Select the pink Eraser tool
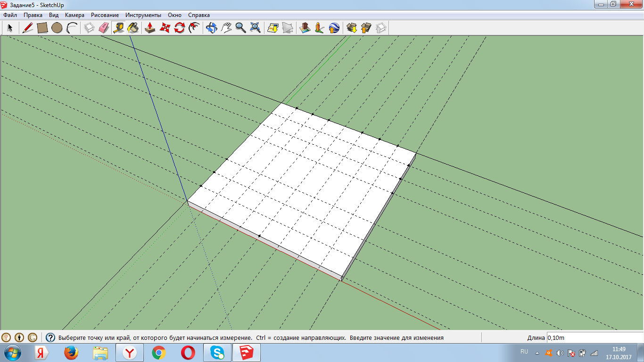This screenshot has width=644, height=362. point(104,28)
